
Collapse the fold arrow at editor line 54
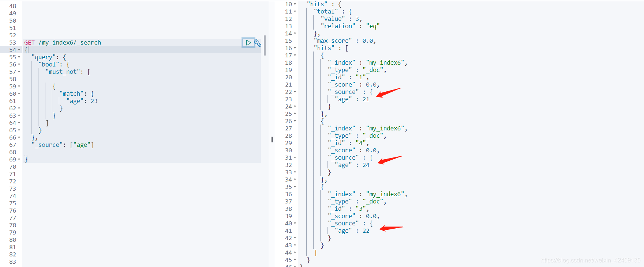tap(19, 50)
